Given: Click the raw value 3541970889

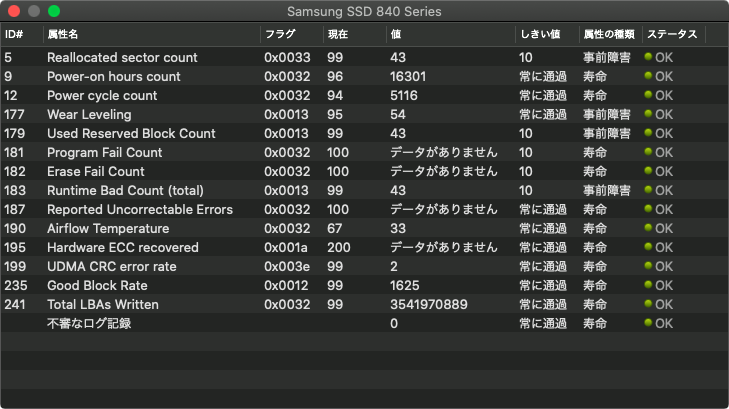Looking at the screenshot, I should click(x=428, y=305).
